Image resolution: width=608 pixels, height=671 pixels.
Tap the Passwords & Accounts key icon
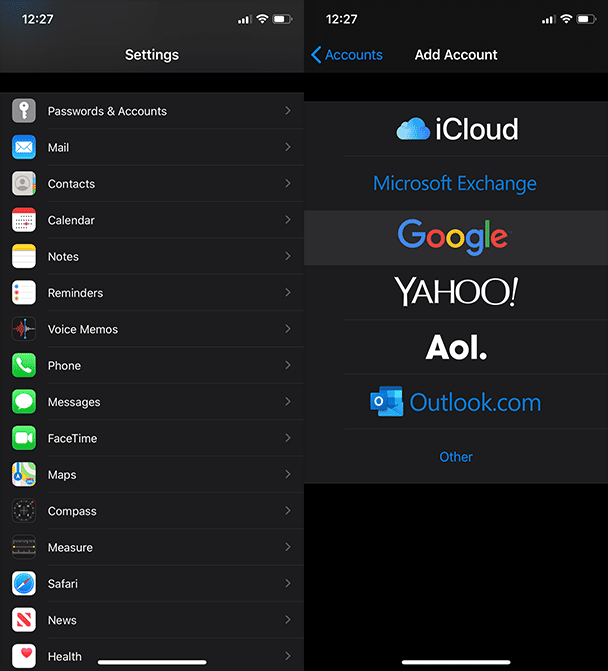click(24, 111)
